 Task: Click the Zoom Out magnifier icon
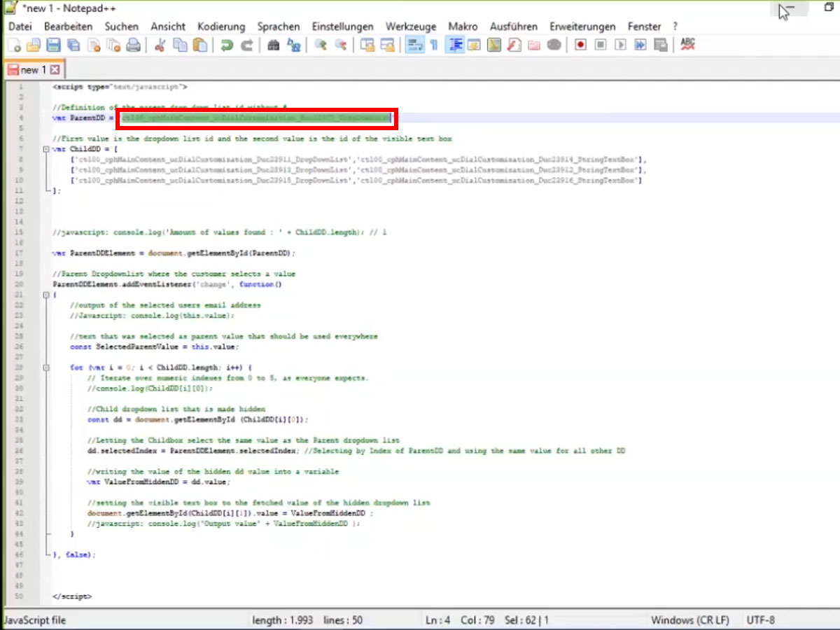pos(341,45)
